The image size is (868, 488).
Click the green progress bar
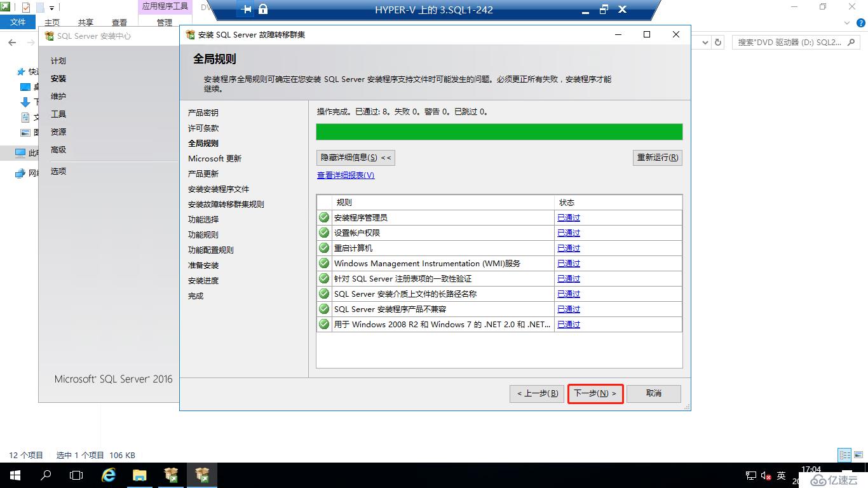pyautogui.click(x=499, y=132)
